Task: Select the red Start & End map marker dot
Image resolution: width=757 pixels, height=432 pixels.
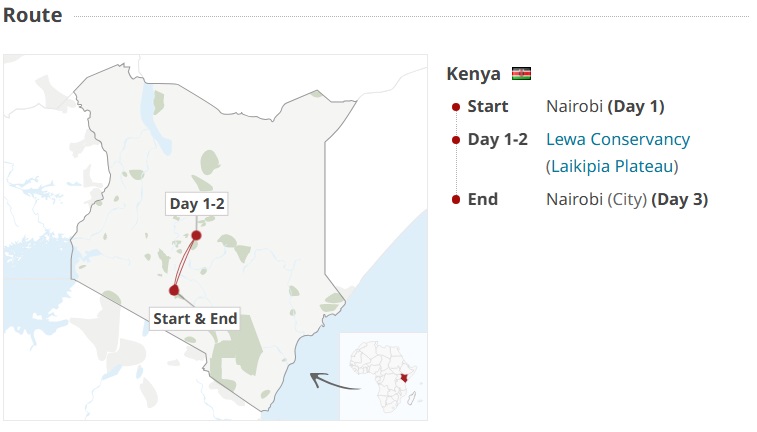Action: (174, 291)
